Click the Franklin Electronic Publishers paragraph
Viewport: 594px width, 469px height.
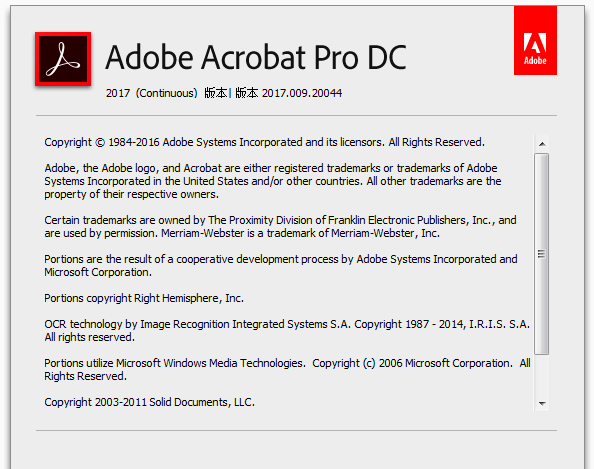point(280,227)
